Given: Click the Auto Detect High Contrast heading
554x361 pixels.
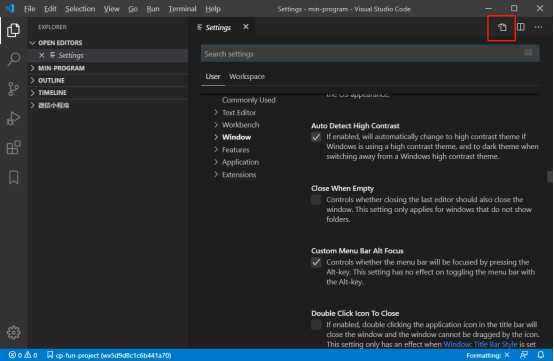Looking at the screenshot, I should click(355, 125).
